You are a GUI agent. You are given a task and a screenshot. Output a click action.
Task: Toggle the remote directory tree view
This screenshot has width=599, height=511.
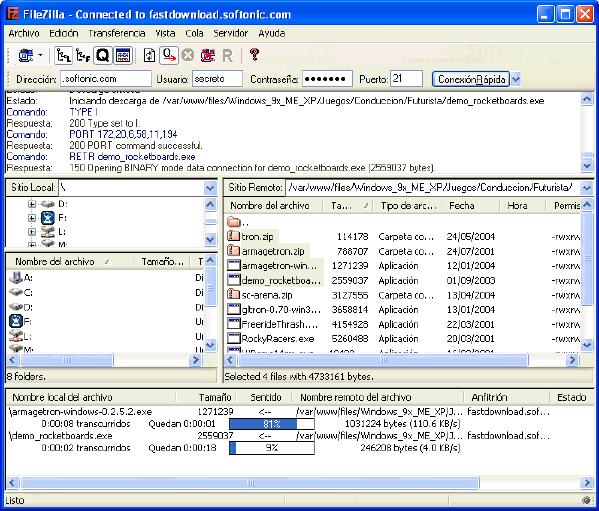pos(83,56)
